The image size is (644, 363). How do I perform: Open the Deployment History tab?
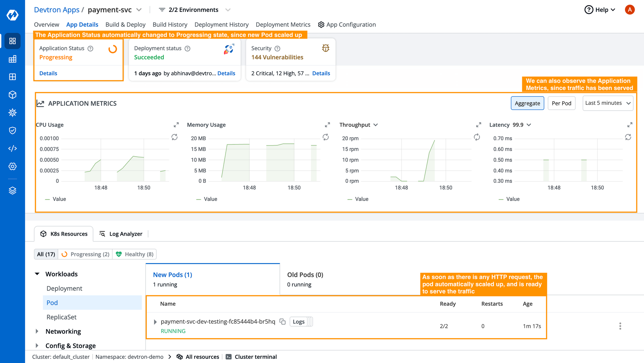[x=222, y=25]
